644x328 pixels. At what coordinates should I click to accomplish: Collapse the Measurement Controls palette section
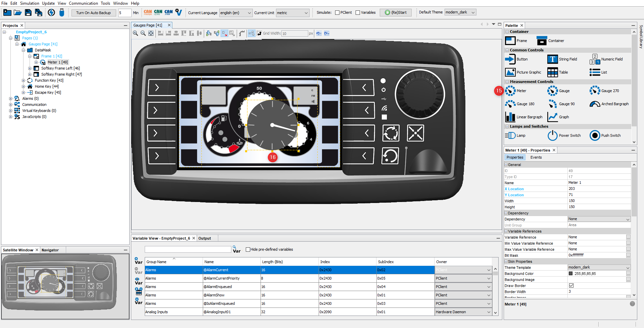pos(507,82)
